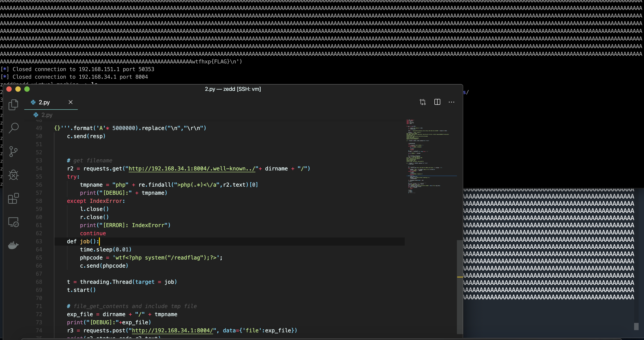Select the 2.py editor tab
Screen dimensions: 644x340
coord(44,102)
